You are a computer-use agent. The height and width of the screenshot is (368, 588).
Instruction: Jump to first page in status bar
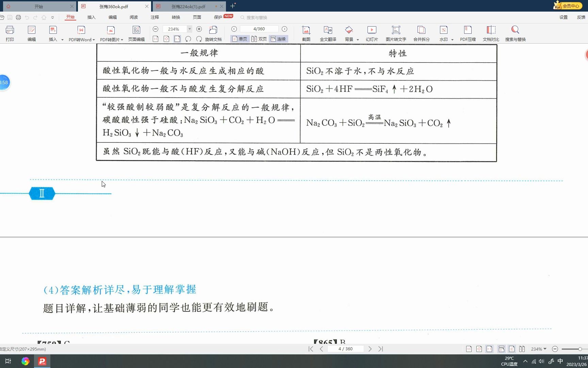[311, 349]
